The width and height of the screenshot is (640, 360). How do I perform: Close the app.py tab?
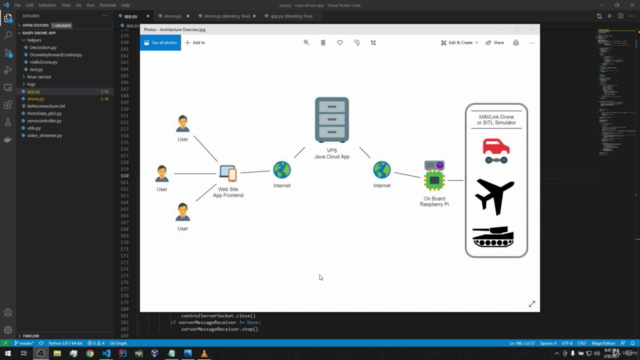(x=148, y=16)
